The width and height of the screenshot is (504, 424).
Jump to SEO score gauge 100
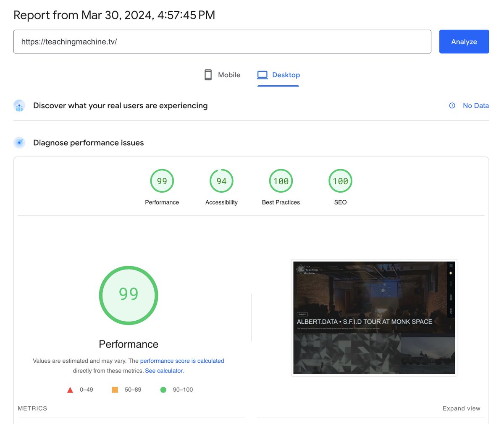pos(340,181)
